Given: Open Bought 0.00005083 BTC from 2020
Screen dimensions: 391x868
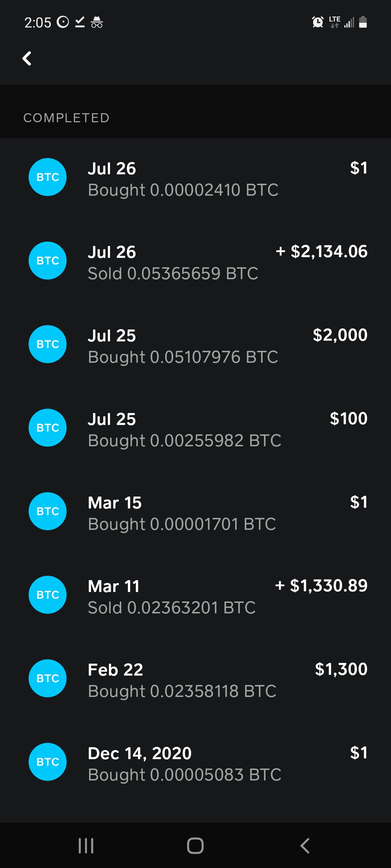Looking at the screenshot, I should pyautogui.click(x=185, y=775).
